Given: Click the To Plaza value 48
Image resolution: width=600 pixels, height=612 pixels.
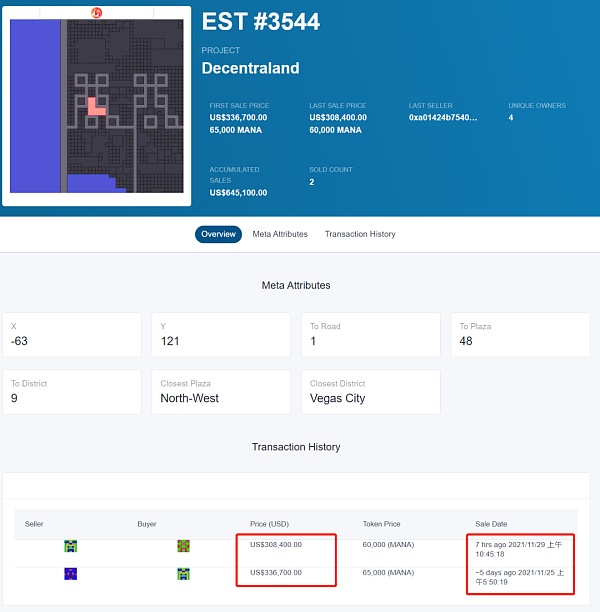Looking at the screenshot, I should (466, 341).
